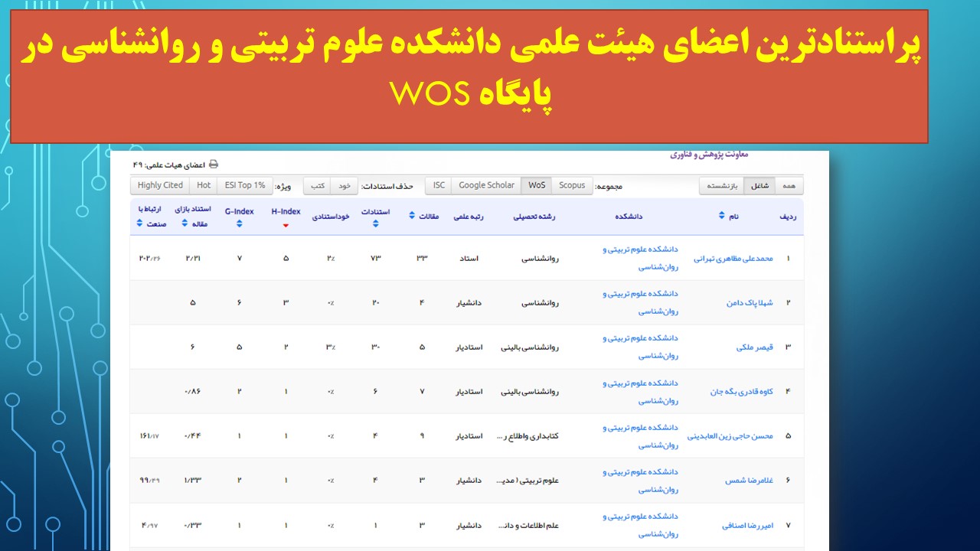980x551 pixels.
Task: Click علوم تربیتی field in شمس row
Action: pyautogui.click(x=528, y=481)
